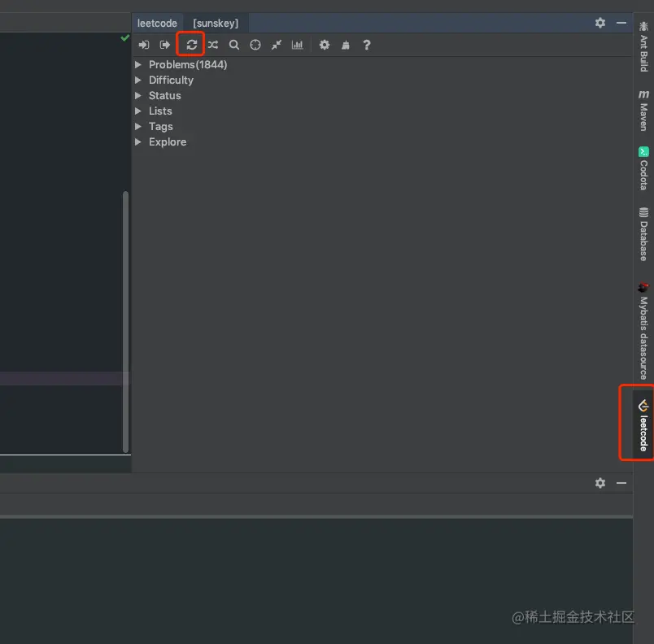This screenshot has width=654, height=644.
Task: Open leetcode panel options gear at top
Action: click(x=600, y=23)
